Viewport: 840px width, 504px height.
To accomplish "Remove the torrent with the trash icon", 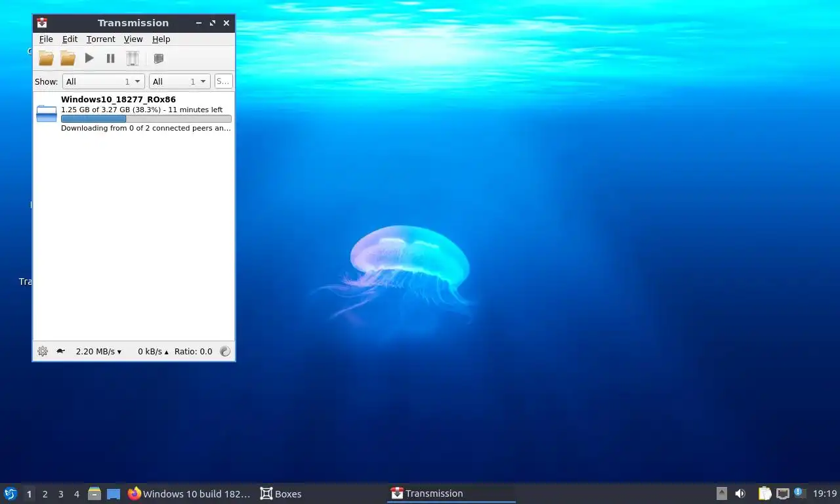I will coord(133,58).
